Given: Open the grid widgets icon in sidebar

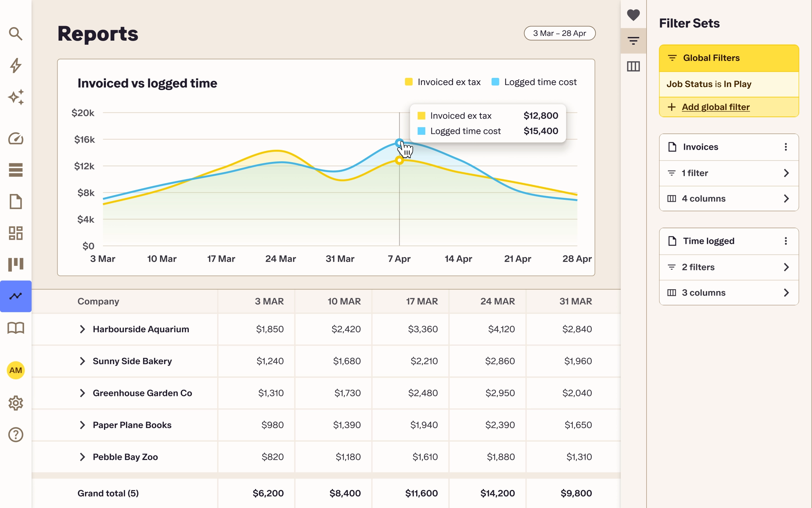Looking at the screenshot, I should point(16,233).
